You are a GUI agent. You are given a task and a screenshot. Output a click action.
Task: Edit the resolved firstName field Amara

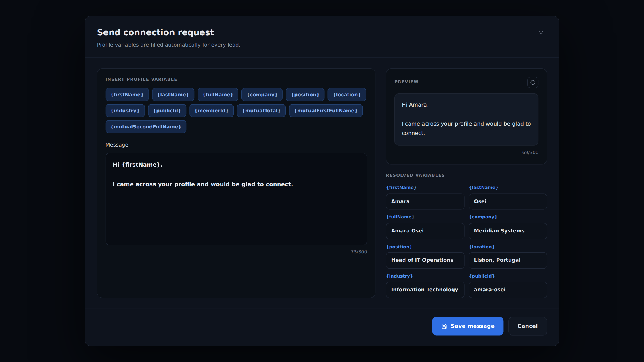(x=425, y=201)
